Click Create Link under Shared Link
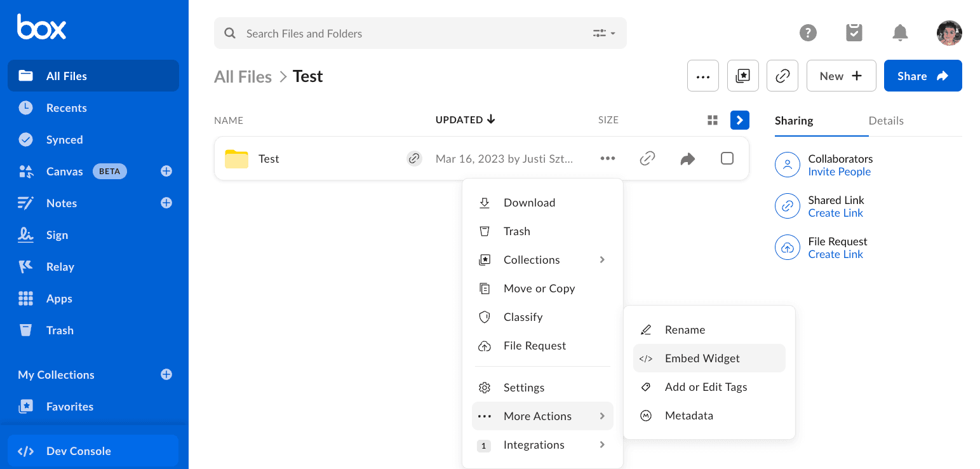Screen dimensions: 980x469 [x=836, y=213]
